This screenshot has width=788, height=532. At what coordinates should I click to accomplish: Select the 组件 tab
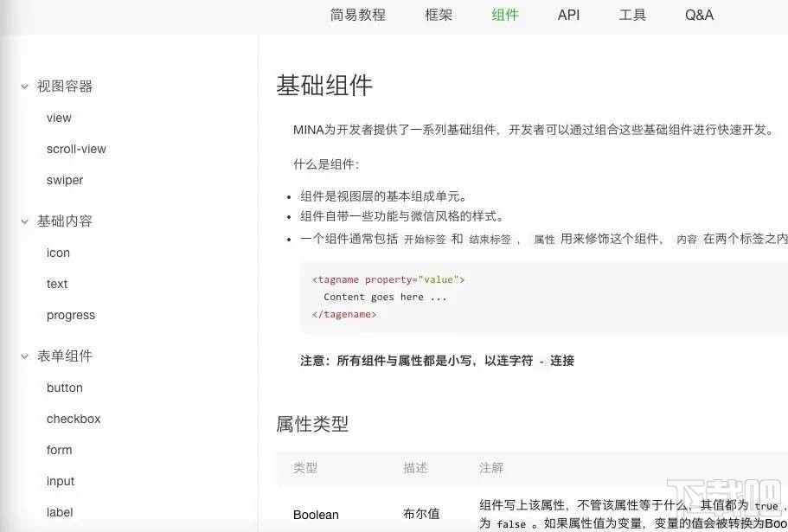pos(504,15)
